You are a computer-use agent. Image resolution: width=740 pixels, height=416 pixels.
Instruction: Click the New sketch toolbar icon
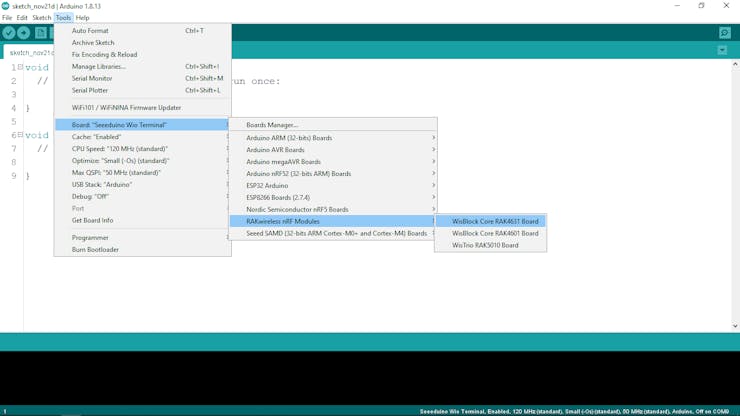(x=41, y=33)
